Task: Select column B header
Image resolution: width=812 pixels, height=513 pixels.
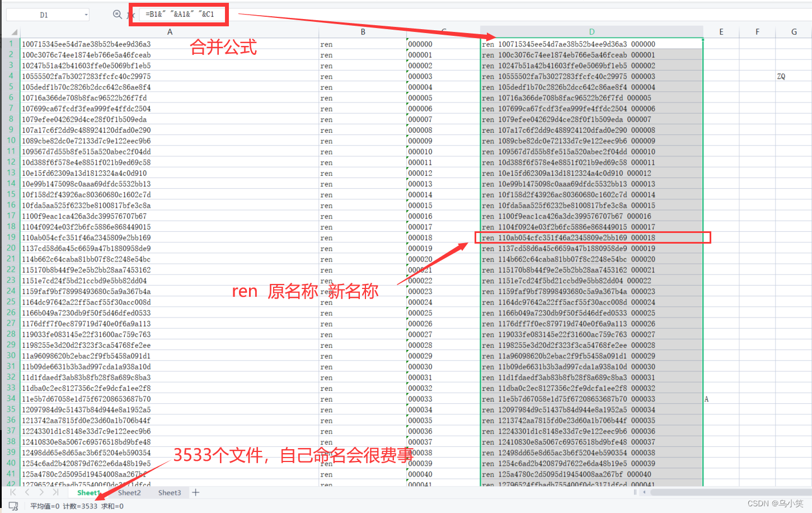Action: pyautogui.click(x=363, y=32)
